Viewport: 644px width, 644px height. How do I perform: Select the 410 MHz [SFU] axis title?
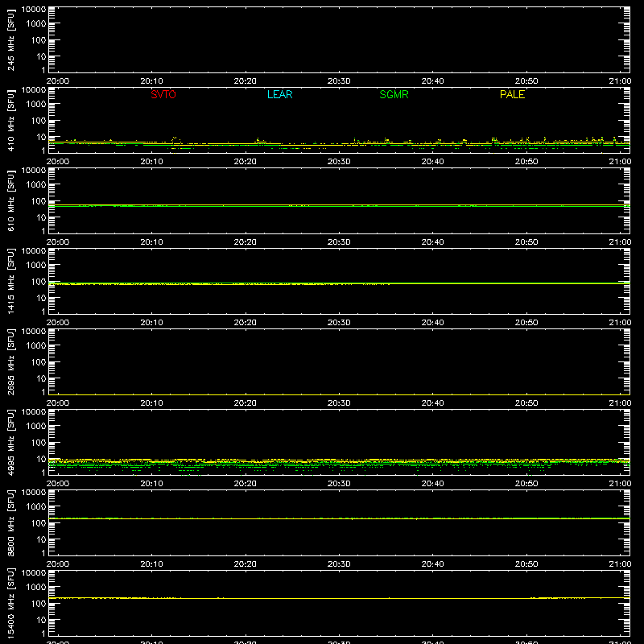[x=10, y=120]
